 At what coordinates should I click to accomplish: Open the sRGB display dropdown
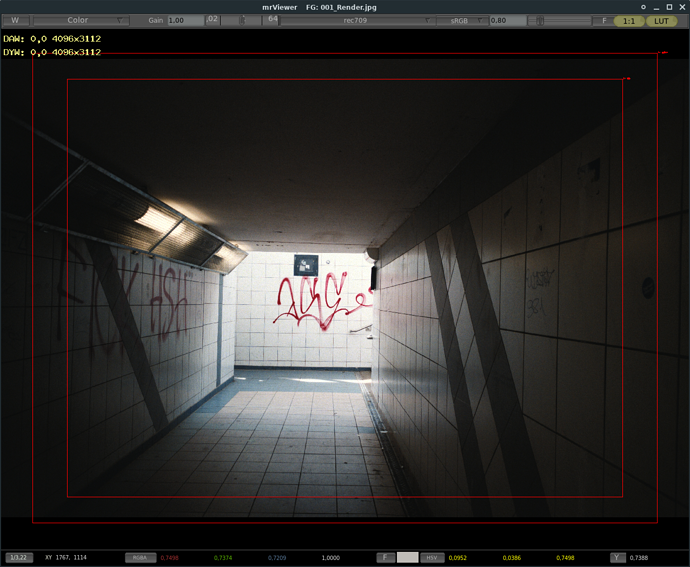click(x=462, y=20)
